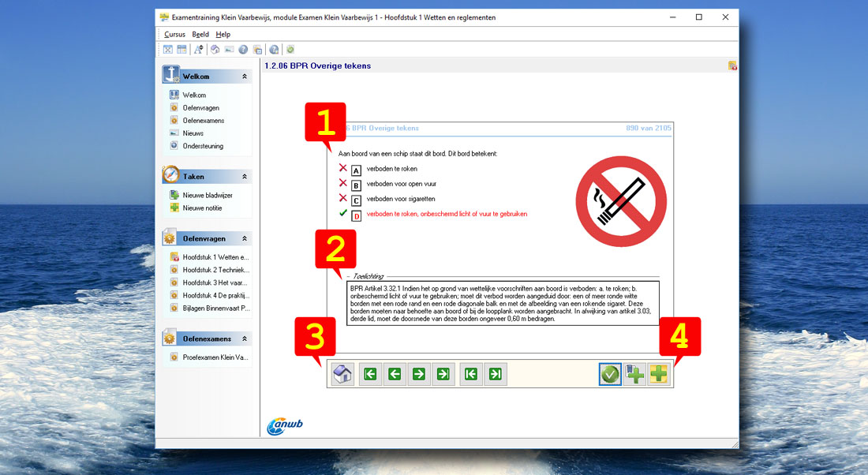Select answer option A
This screenshot has width=868, height=475.
[x=356, y=170]
